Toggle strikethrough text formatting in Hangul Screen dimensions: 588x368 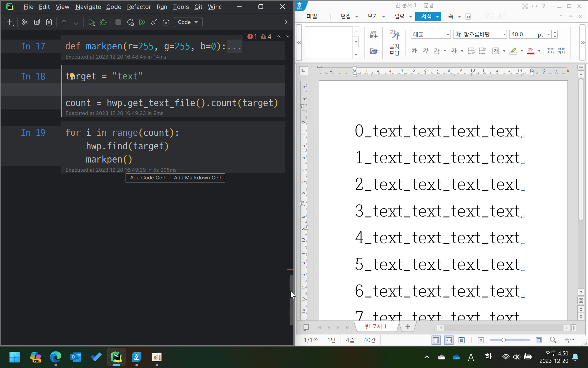454,51
